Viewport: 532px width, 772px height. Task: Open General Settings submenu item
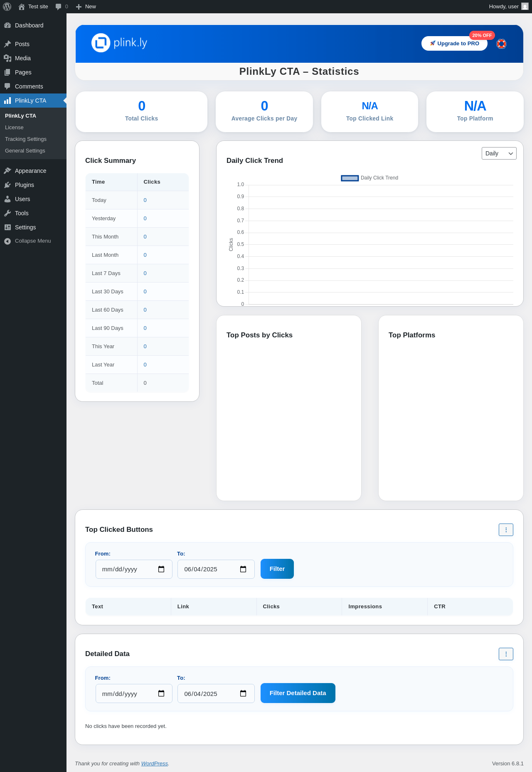click(25, 151)
